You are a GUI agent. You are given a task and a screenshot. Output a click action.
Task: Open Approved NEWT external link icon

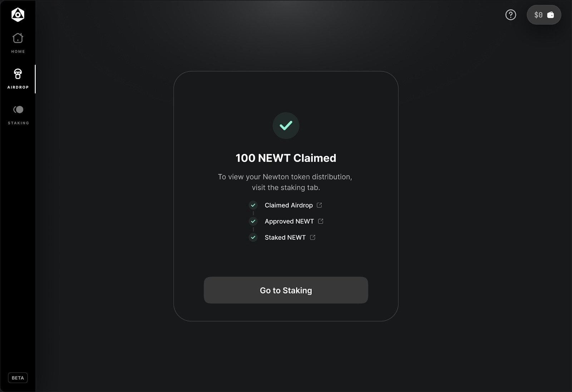[x=321, y=221]
